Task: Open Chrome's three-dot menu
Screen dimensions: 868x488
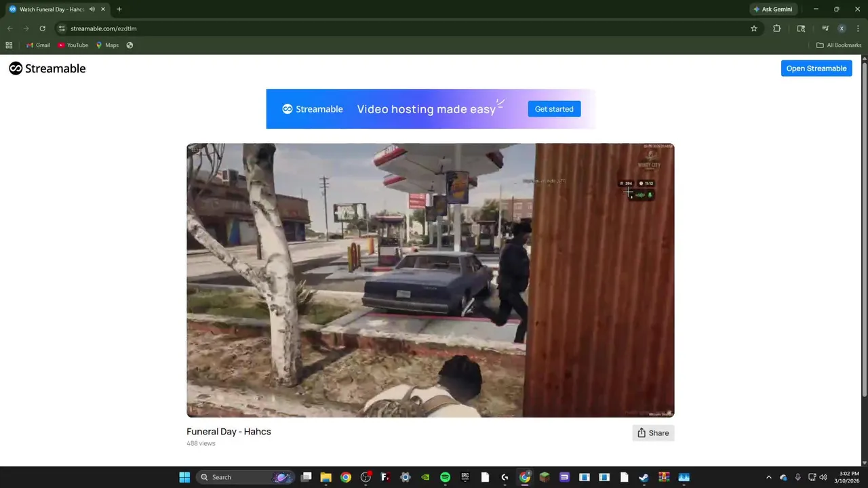Action: tap(858, 28)
